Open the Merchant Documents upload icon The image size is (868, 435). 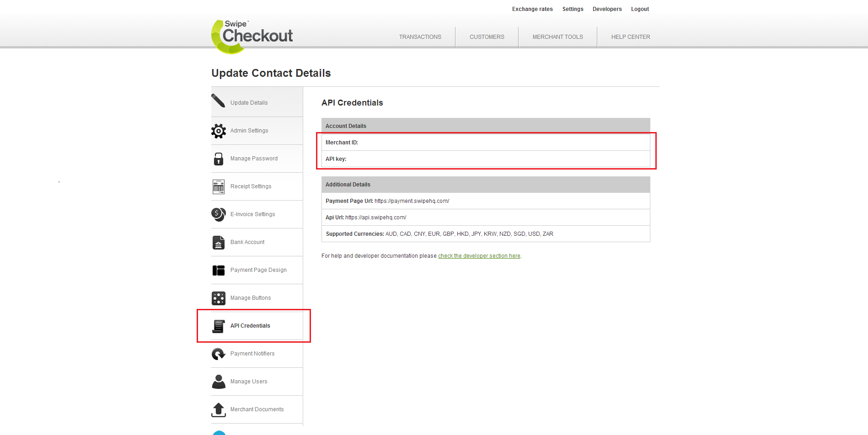tap(219, 410)
